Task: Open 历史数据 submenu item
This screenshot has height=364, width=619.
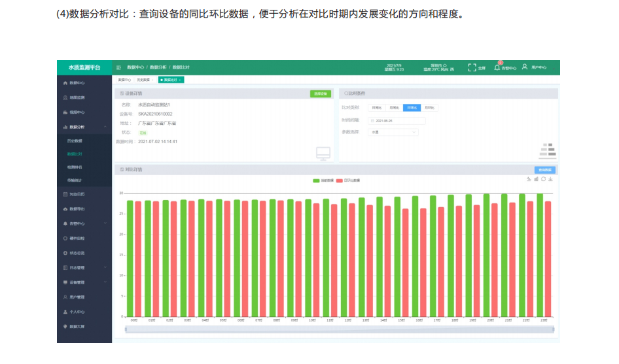Action: (x=75, y=141)
